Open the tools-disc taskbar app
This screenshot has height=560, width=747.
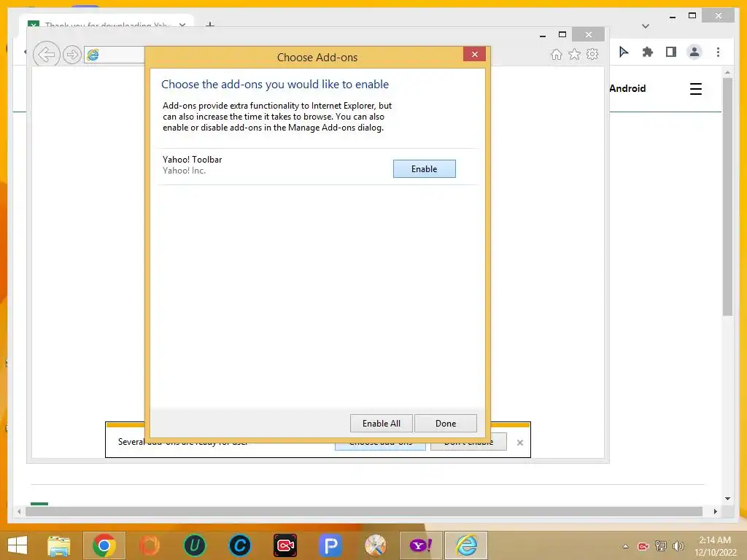pyautogui.click(x=376, y=545)
